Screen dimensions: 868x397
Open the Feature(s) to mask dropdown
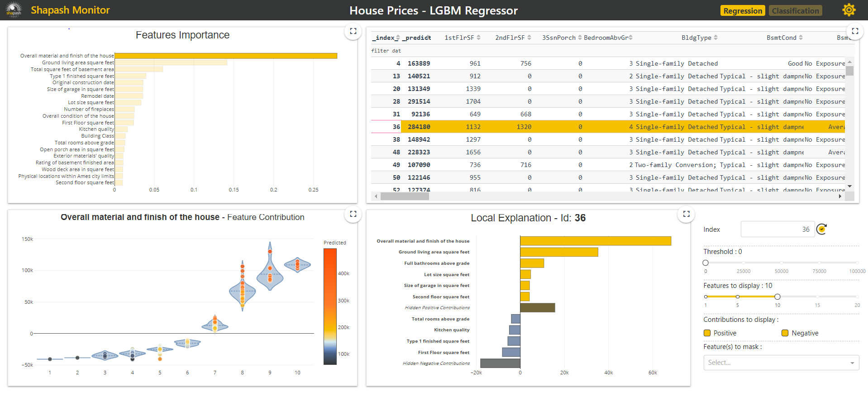(x=781, y=363)
